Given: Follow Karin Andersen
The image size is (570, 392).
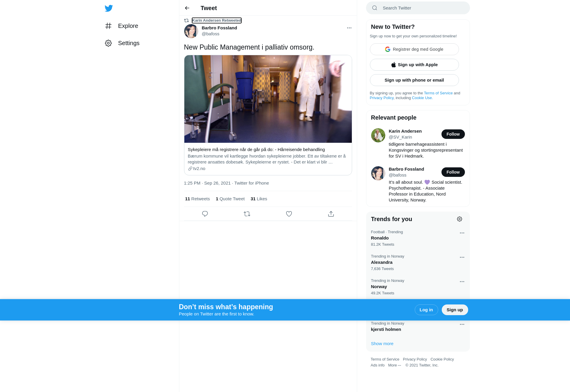Looking at the screenshot, I should pos(453,134).
